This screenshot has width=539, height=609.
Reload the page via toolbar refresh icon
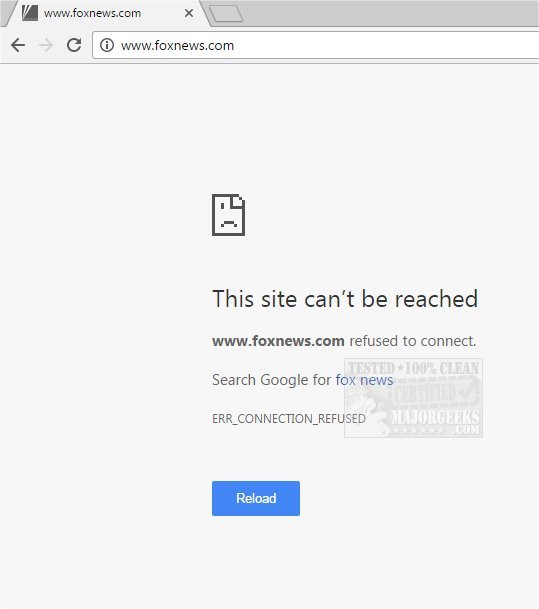pyautogui.click(x=74, y=45)
